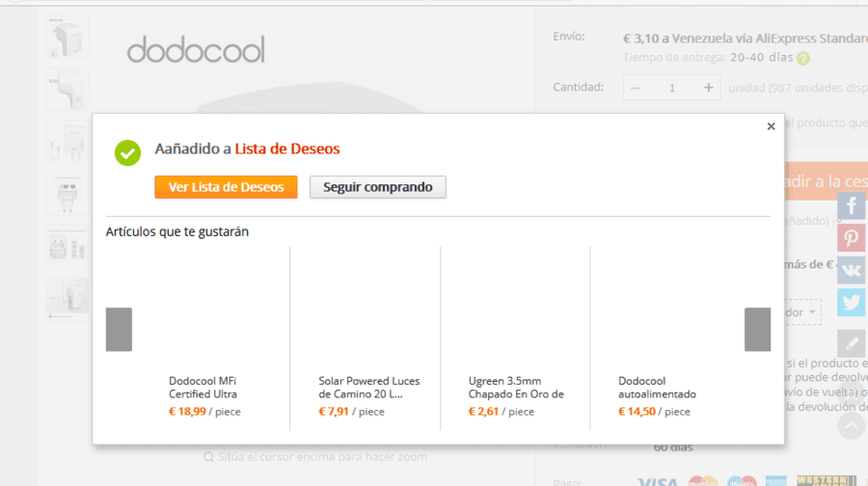Image resolution: width=868 pixels, height=486 pixels.
Task: Open Solar Powered Luces de Camino item
Action: [368, 388]
